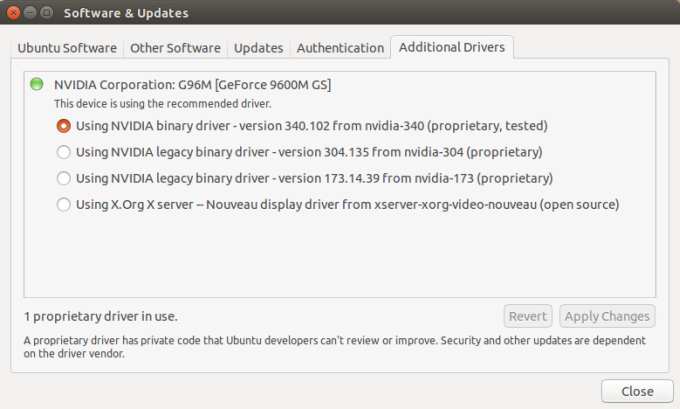Click the '1 proprietary driver in use' status text
The width and height of the screenshot is (680, 409).
(x=100, y=316)
